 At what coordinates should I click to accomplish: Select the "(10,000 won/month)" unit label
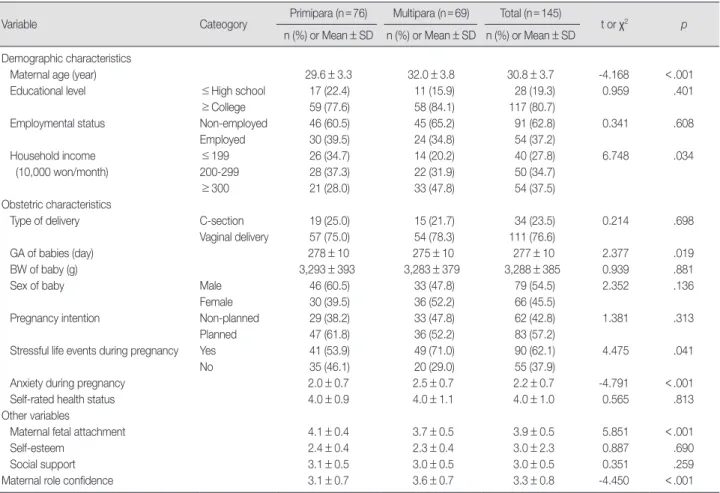[x=62, y=172]
